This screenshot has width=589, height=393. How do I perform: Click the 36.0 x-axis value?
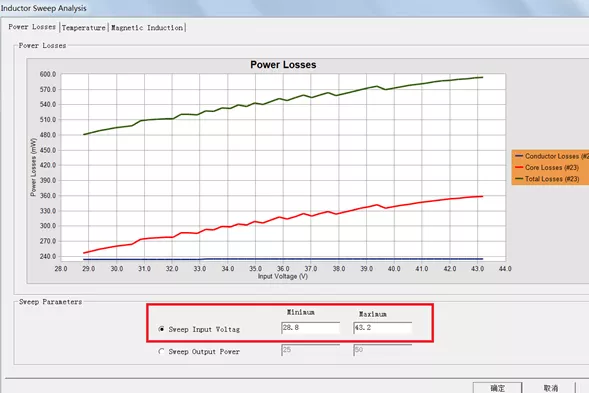pos(283,269)
